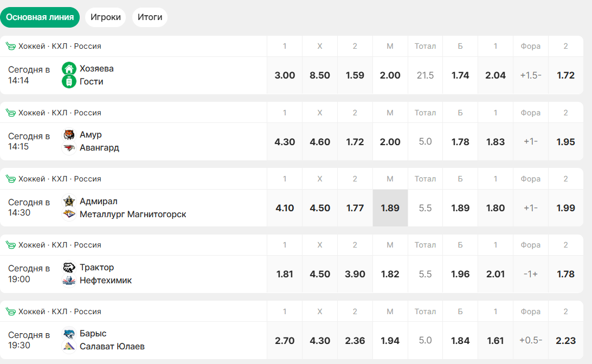Select over odds 1.84 for Барыс match

(460, 341)
